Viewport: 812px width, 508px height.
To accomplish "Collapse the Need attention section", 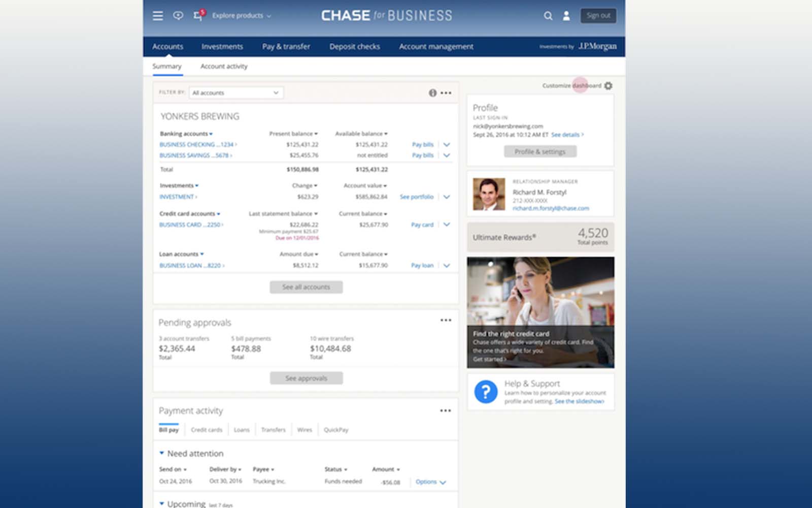I will coord(162,453).
